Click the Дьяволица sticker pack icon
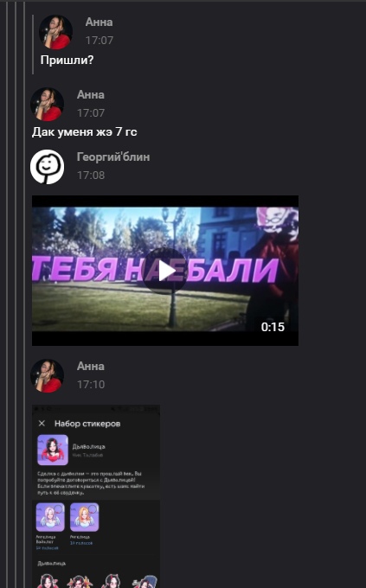Viewport: 366px width, 588px height. coord(53,450)
